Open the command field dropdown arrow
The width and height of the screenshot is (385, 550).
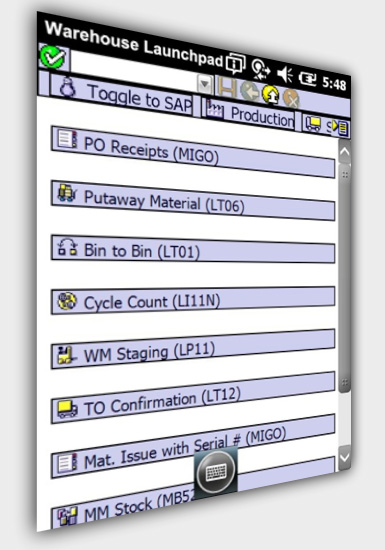[x=205, y=84]
